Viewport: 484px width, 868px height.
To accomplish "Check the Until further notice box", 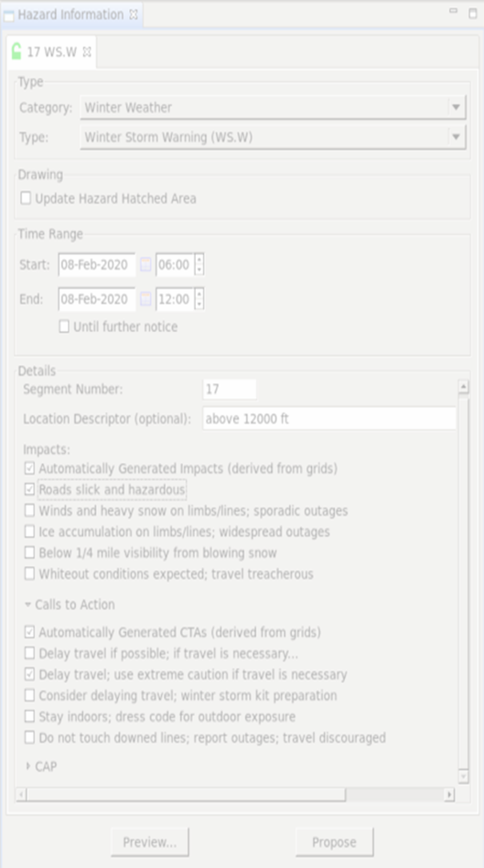I will [x=64, y=327].
